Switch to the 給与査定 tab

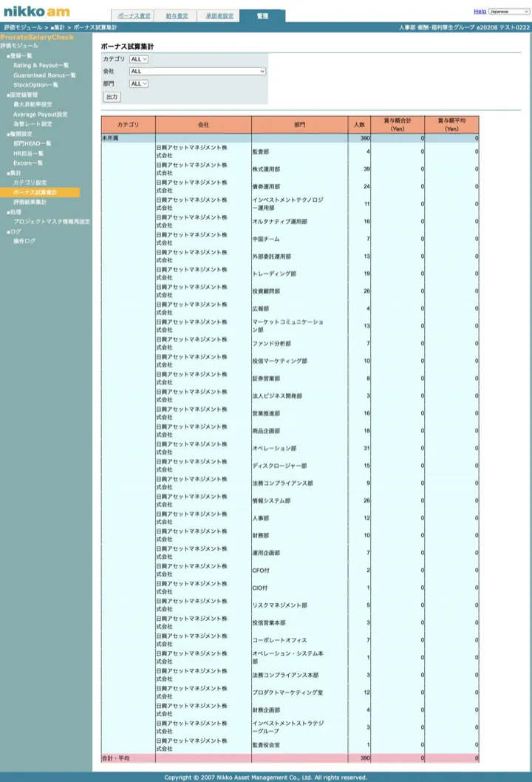(177, 16)
